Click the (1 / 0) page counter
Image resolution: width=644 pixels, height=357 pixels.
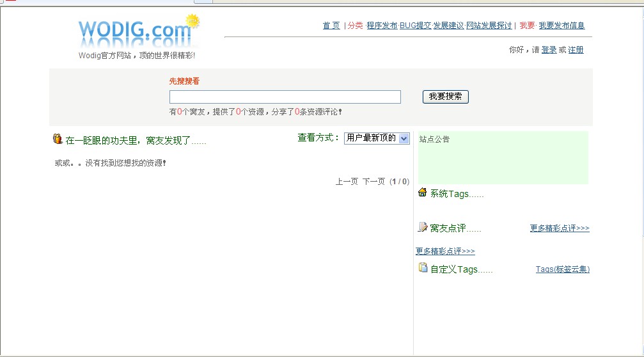399,182
